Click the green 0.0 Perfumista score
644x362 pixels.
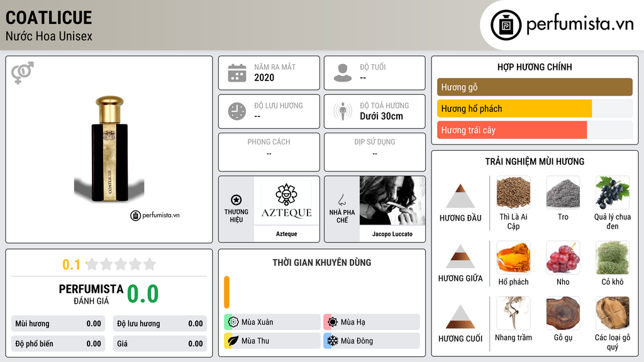(143, 294)
